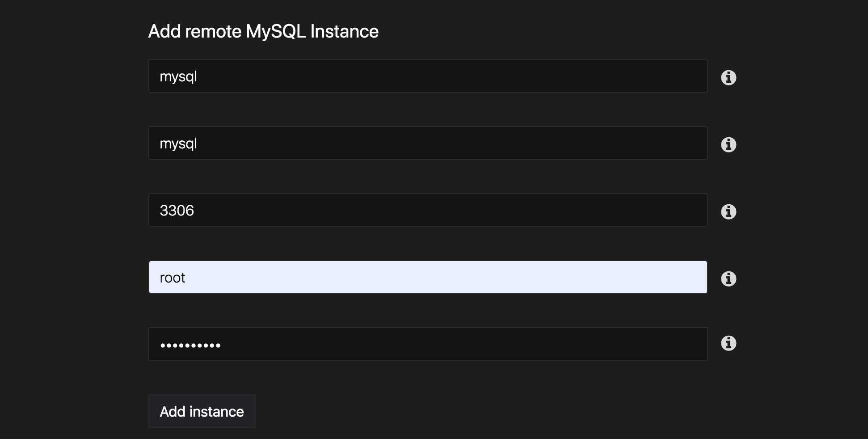Place cursor on the 3306 port number
Screen dimensions: 868x439
177,211
